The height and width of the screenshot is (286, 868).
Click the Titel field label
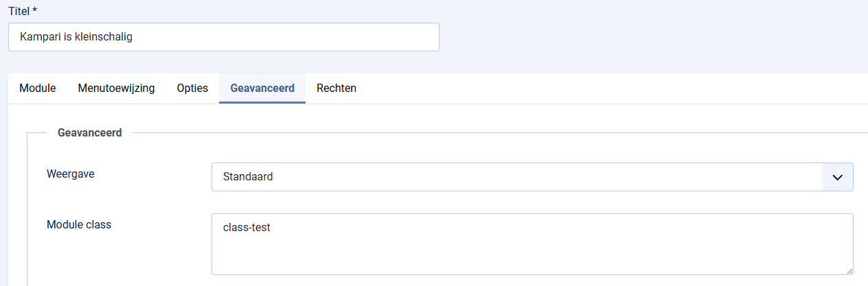click(19, 11)
